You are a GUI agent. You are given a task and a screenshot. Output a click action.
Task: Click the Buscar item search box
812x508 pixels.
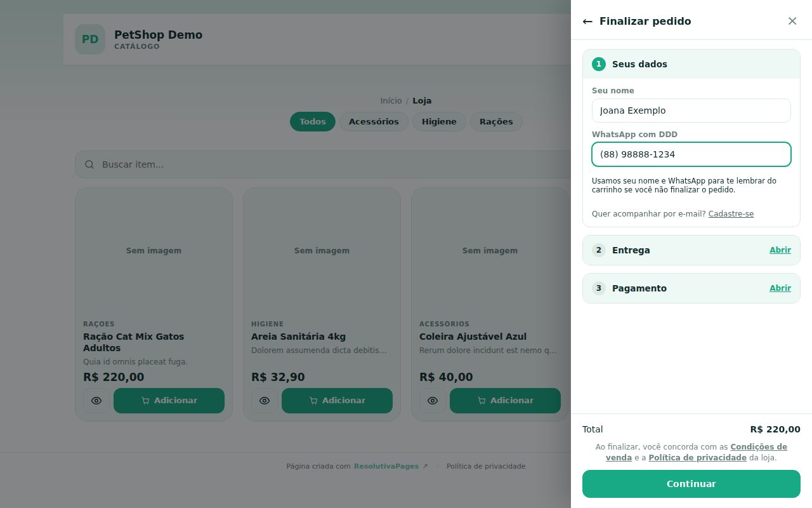pyautogui.click(x=324, y=164)
